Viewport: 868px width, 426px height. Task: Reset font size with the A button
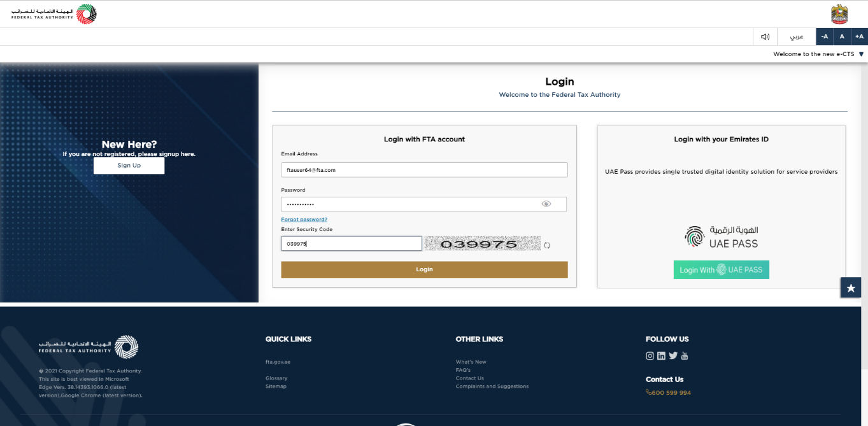pyautogui.click(x=842, y=36)
